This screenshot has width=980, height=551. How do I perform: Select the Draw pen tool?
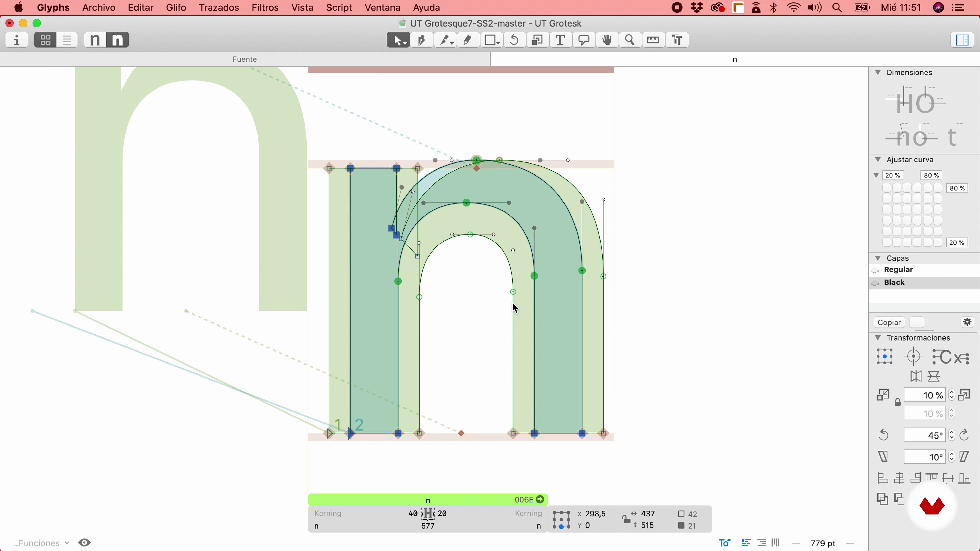[422, 40]
